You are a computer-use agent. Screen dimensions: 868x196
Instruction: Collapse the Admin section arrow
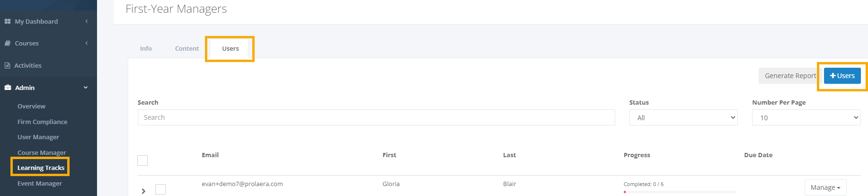tap(86, 88)
